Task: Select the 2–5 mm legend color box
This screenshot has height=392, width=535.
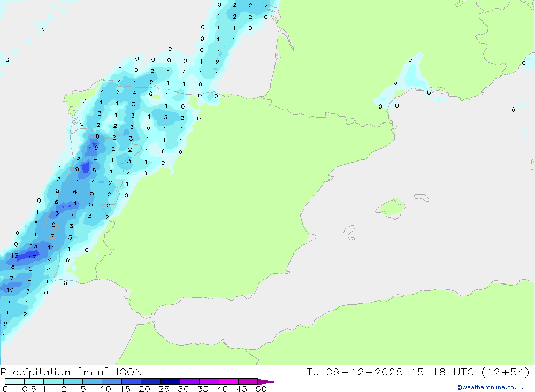Action: pyautogui.click(x=73, y=381)
